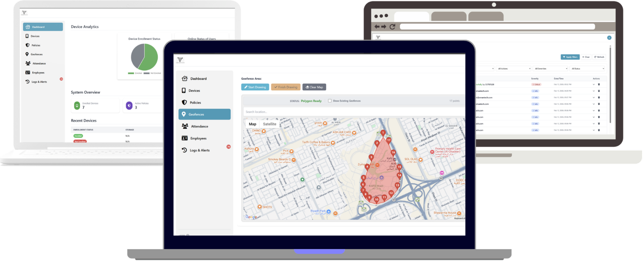644x261 pixels.
Task: Select the highlighted Geofences sidebar item
Action: [204, 114]
